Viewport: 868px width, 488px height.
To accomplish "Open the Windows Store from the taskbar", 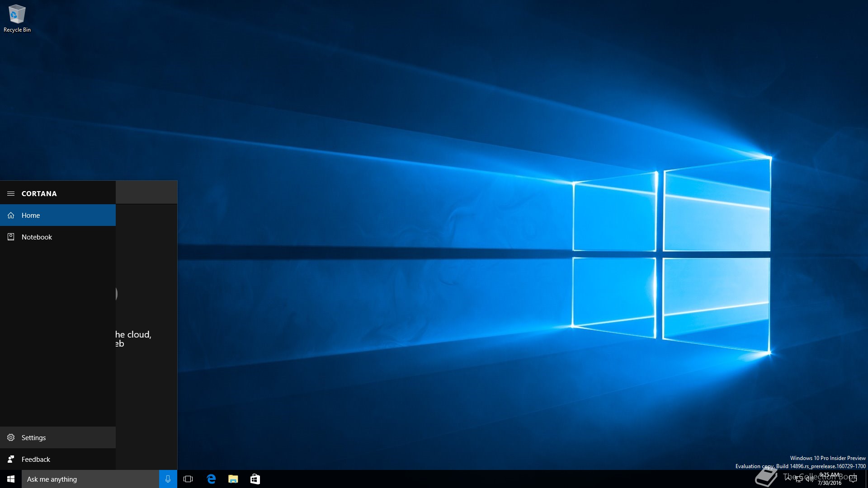I will point(255,479).
